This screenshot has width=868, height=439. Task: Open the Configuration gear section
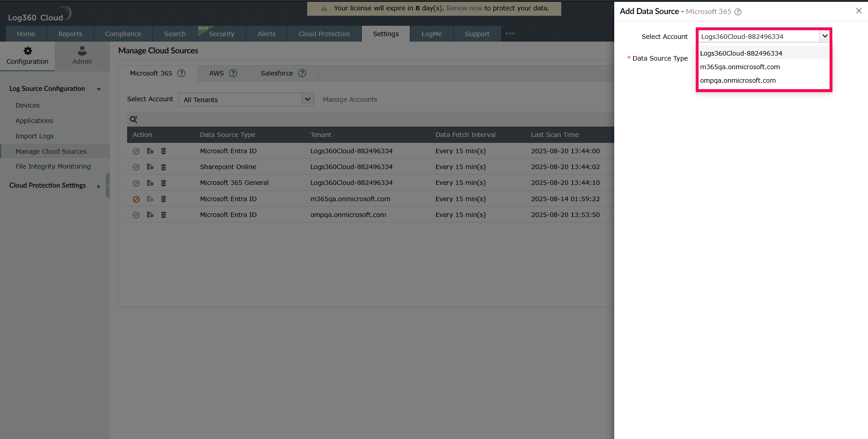click(x=28, y=56)
